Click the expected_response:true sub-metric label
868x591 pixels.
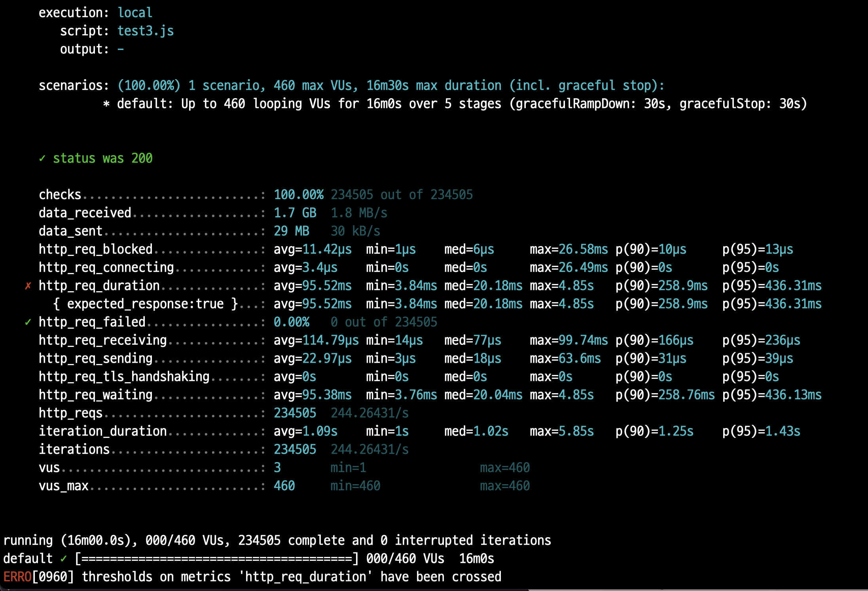146,304
